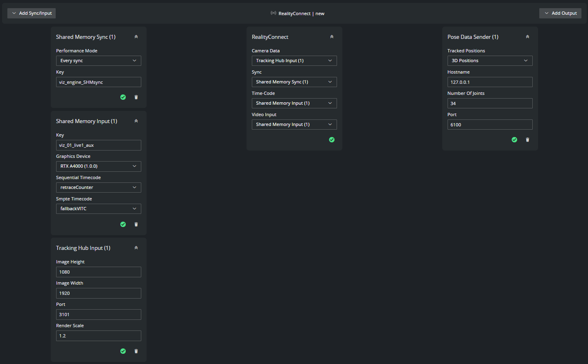Click the RealityConnect broadcast icon in header
This screenshot has height=364, width=588.
273,13
